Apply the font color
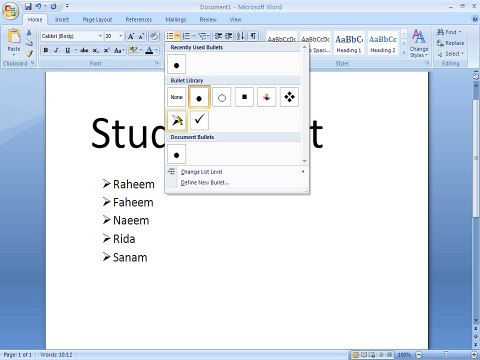This screenshot has height=360, width=480. coord(149,50)
